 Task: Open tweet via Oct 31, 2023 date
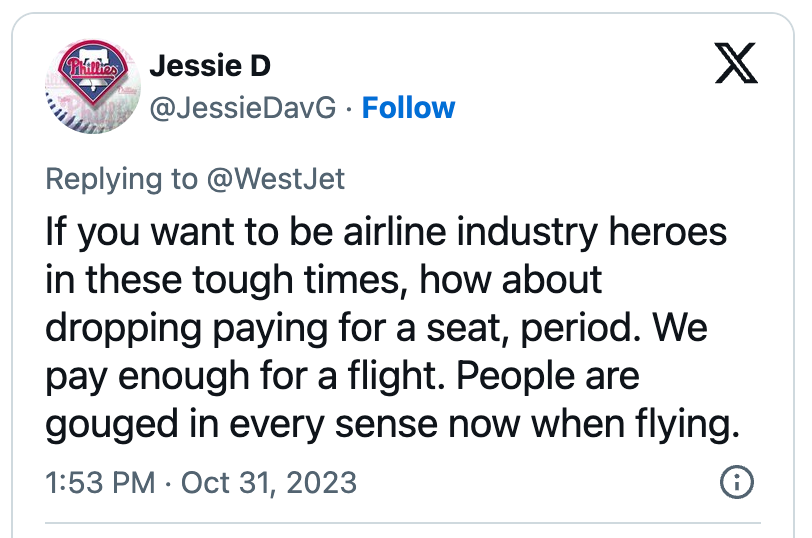coord(269,483)
